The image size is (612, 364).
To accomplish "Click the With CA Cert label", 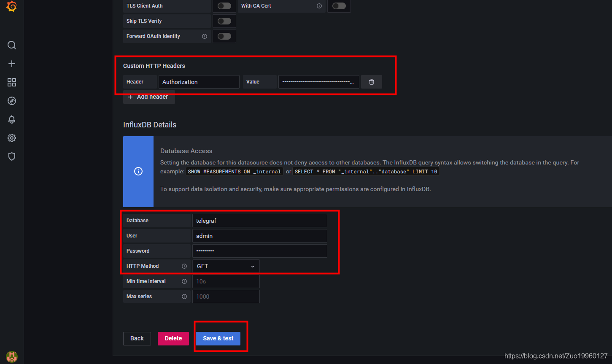I will point(256,6).
